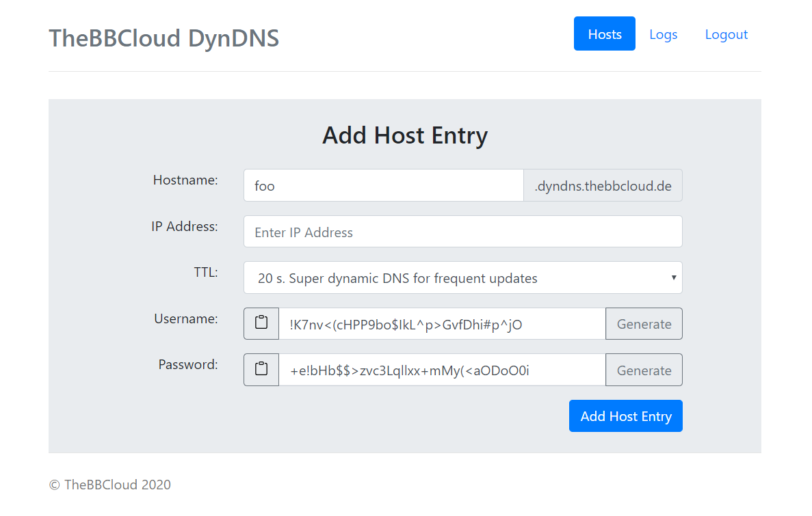Copy the password using the clipboard icon
This screenshot has height=516, width=812.
tap(261, 370)
